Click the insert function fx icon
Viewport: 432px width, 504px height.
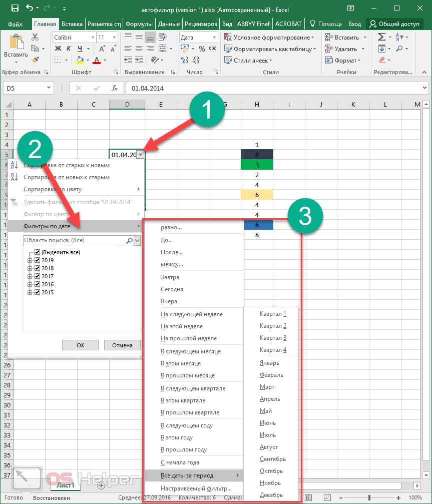(115, 88)
